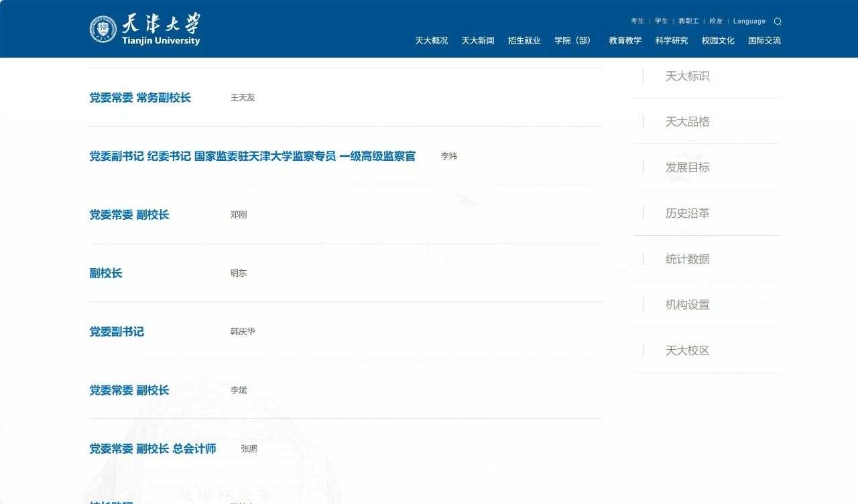Open the 天大新闻 navigation menu
Viewport: 858px width, 504px height.
coord(477,40)
